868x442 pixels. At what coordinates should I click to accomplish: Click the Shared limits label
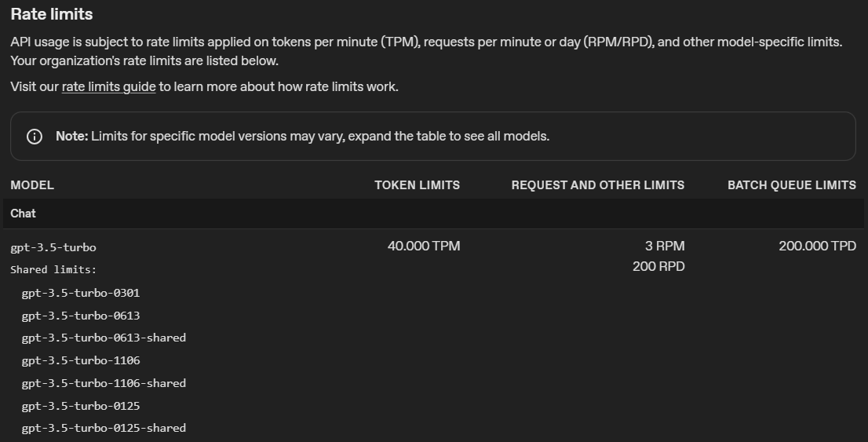53,269
